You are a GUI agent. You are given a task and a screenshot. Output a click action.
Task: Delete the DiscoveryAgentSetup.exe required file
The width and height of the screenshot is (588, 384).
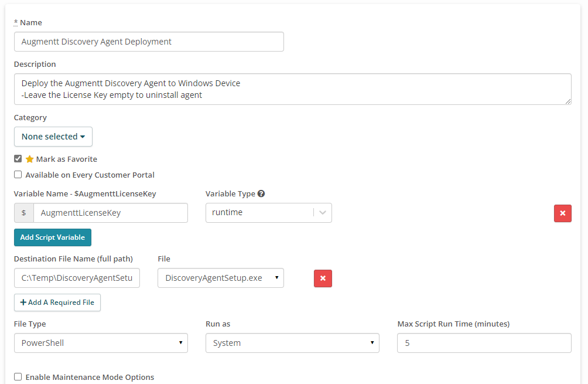click(x=323, y=278)
